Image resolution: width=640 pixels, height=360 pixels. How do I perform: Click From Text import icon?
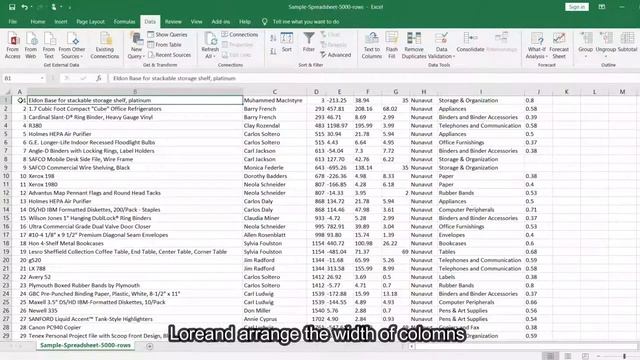[49, 46]
